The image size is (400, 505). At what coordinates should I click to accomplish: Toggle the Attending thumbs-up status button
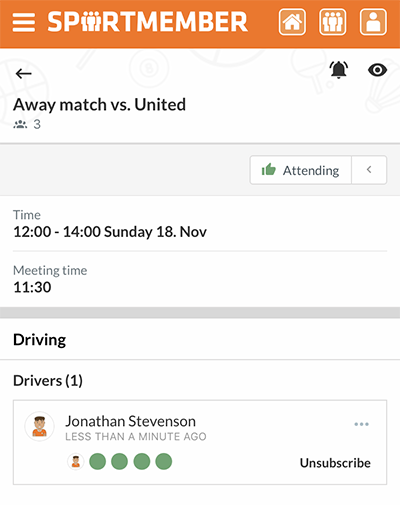click(x=301, y=170)
